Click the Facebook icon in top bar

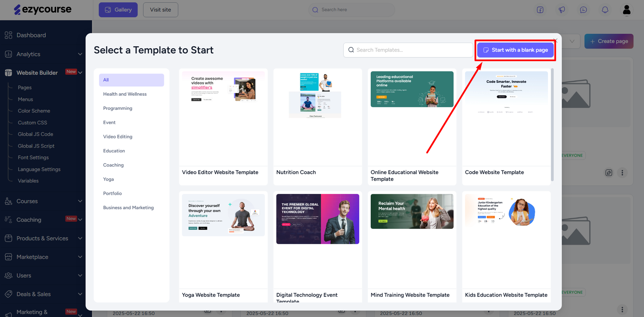click(x=540, y=10)
